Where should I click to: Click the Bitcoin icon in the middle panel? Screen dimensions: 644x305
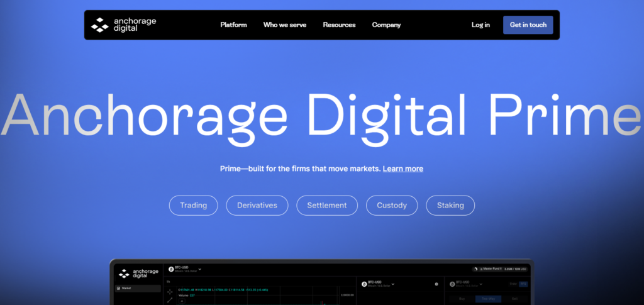(364, 284)
